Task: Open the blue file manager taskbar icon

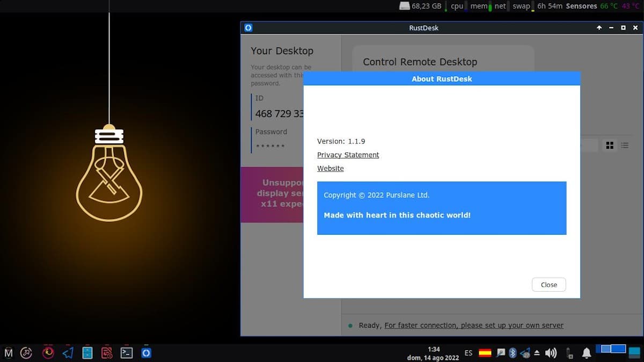Action: click(87, 353)
